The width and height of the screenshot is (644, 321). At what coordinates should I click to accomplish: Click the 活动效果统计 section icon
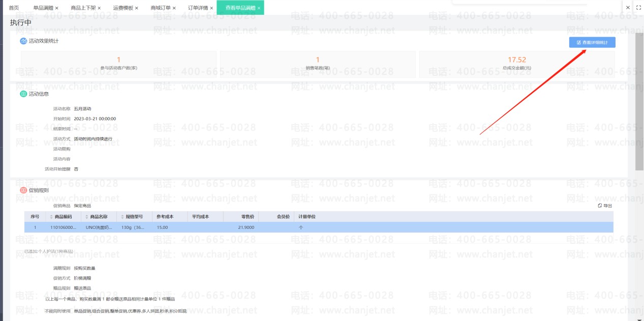pyautogui.click(x=23, y=41)
